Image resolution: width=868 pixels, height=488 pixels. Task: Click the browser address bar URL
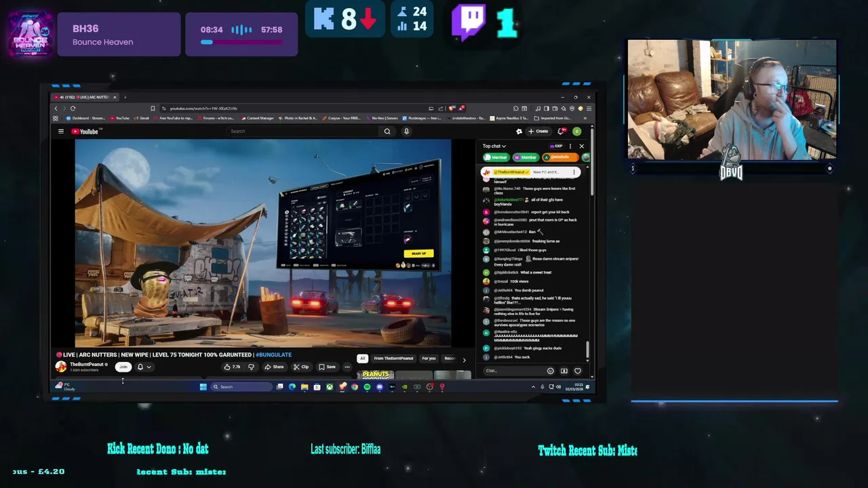point(203,108)
